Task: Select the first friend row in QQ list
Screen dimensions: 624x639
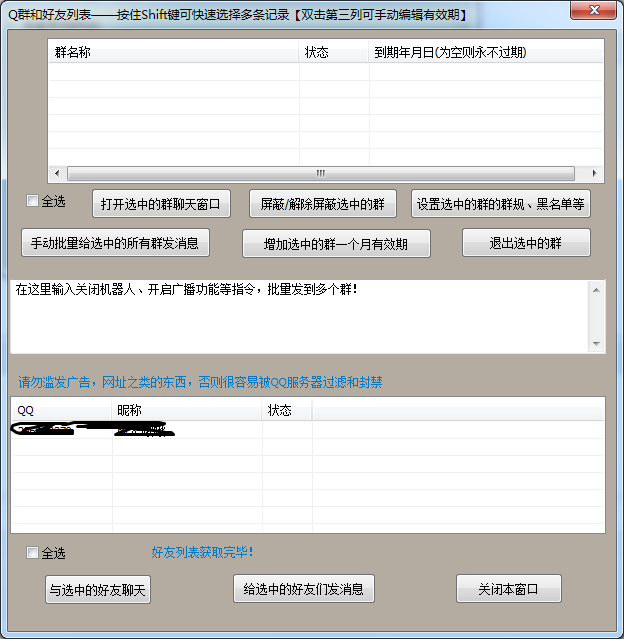Action: pos(308,430)
